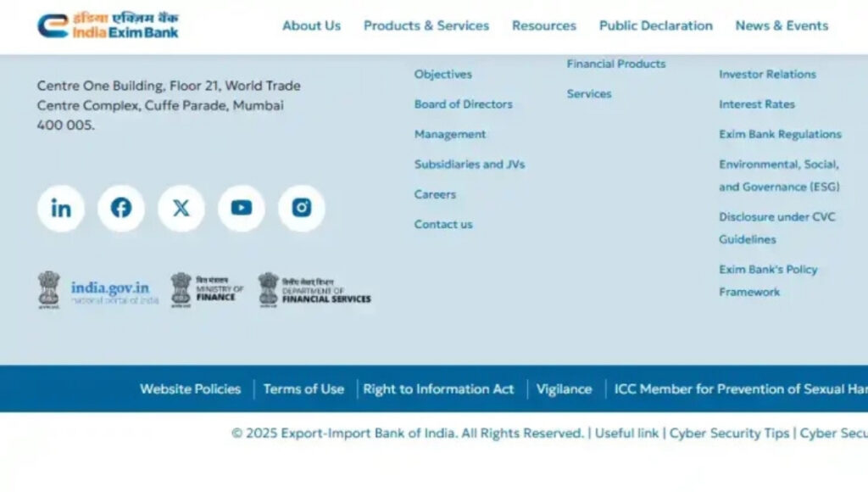Open the X (Twitter) profile icon
868x492 pixels.
point(181,209)
